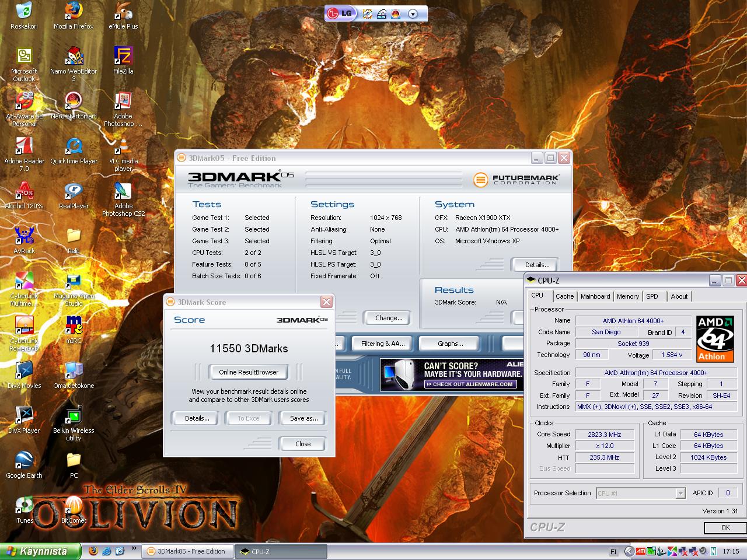Launch iTunes from the desktop

24,510
